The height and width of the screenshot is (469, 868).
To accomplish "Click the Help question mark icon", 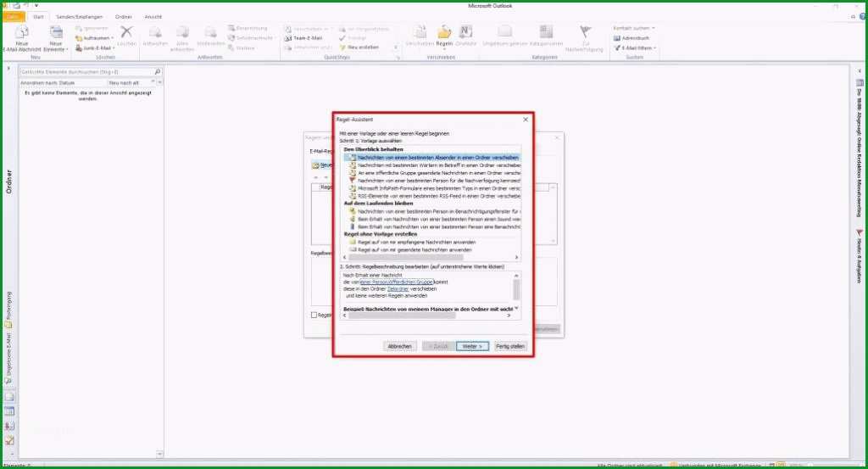I will pyautogui.click(x=862, y=17).
